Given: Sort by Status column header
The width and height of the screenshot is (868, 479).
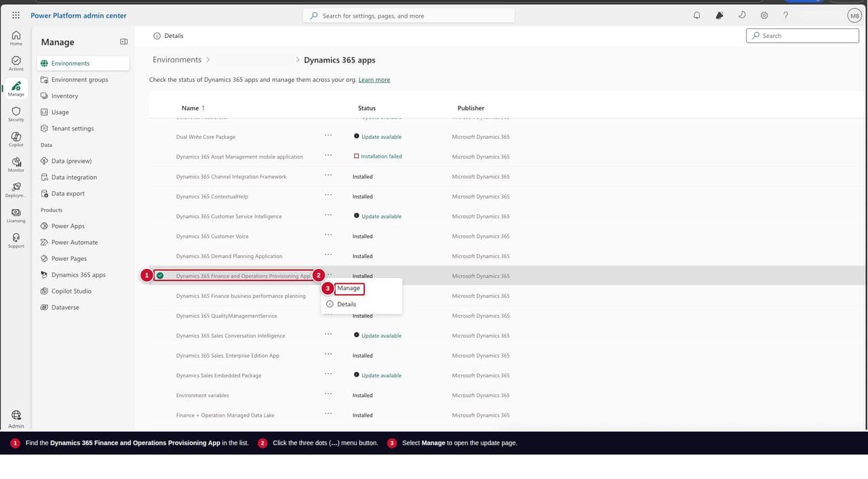Looking at the screenshot, I should [x=367, y=108].
